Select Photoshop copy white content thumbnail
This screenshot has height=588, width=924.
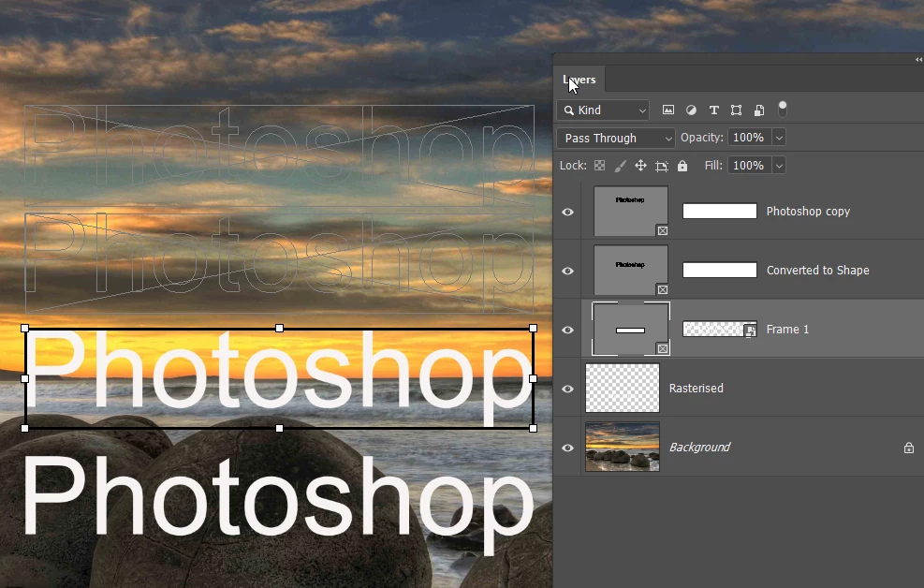(720, 211)
